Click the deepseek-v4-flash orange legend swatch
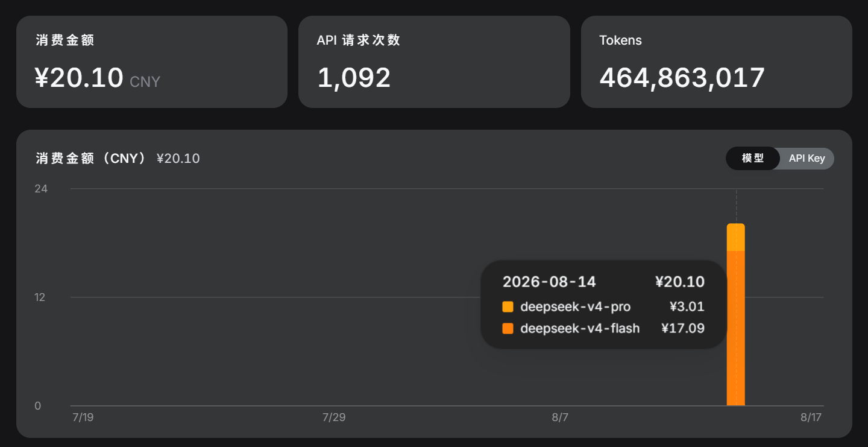 [508, 328]
